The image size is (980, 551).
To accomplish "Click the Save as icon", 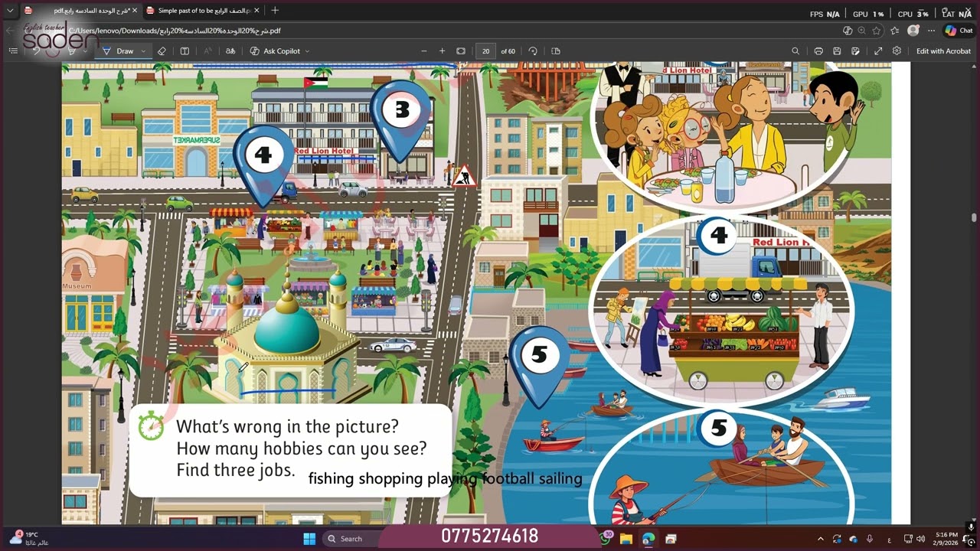I will pyautogui.click(x=855, y=51).
